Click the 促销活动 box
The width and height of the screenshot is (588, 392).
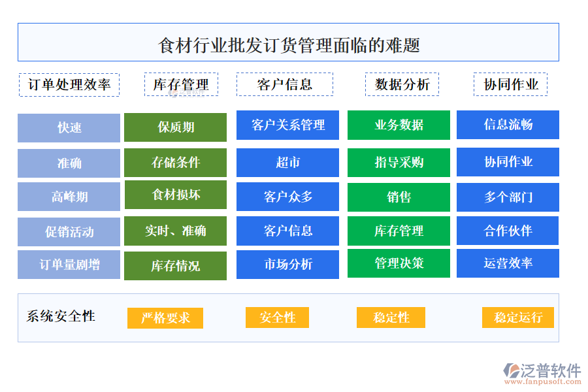coord(69,232)
